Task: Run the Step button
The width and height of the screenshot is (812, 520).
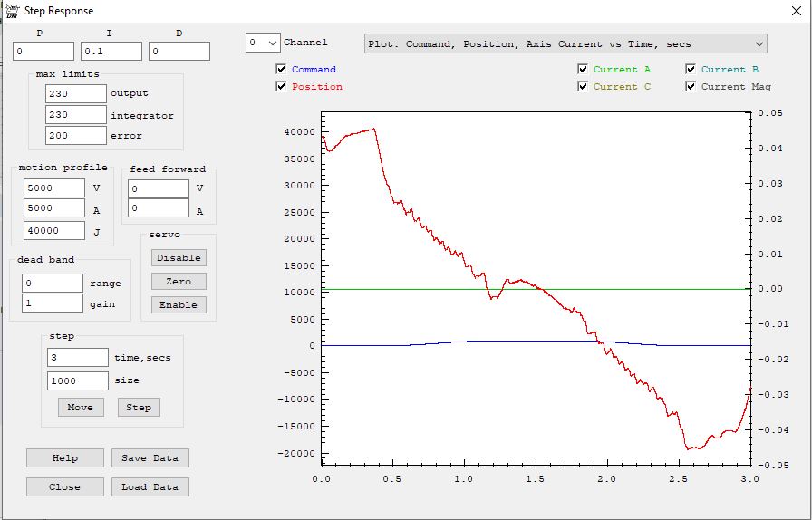Action: click(139, 408)
